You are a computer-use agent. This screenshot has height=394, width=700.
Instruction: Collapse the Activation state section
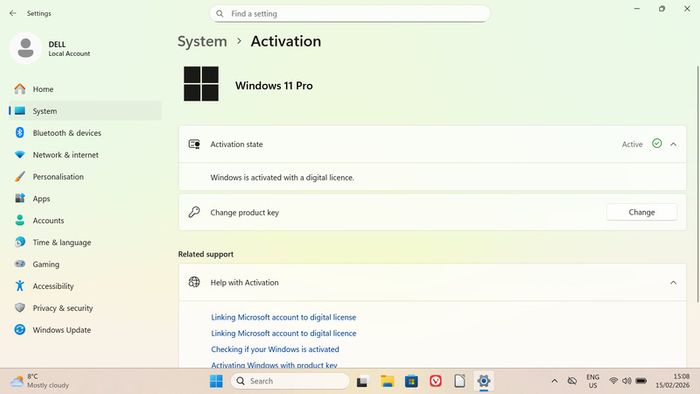[673, 144]
